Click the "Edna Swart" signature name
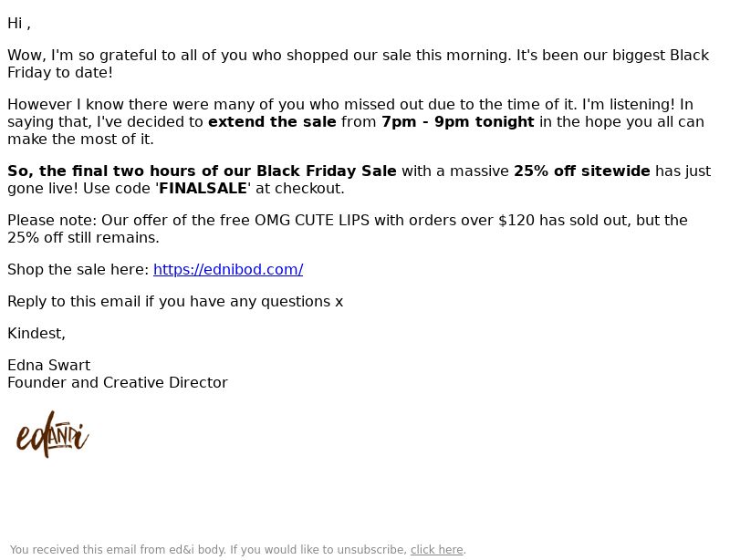The width and height of the screenshot is (730, 560). 49,366
